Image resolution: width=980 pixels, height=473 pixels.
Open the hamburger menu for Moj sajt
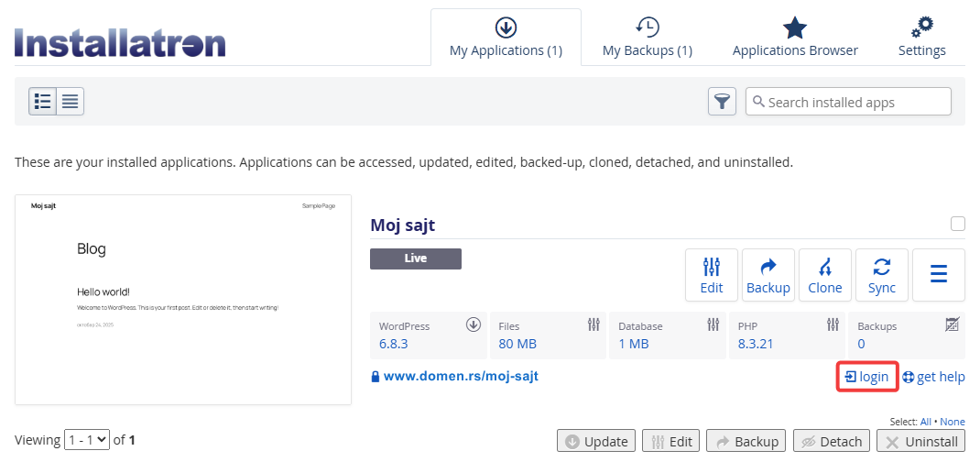(x=938, y=275)
